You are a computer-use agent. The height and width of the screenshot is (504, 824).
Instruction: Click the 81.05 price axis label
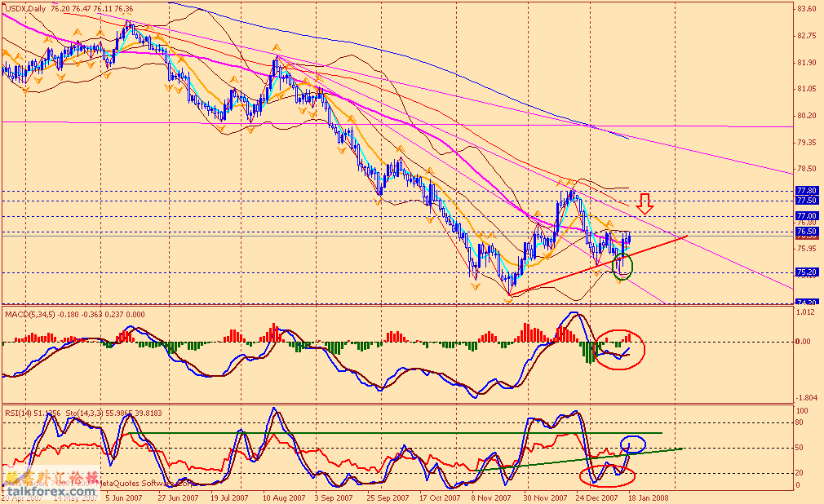point(807,89)
